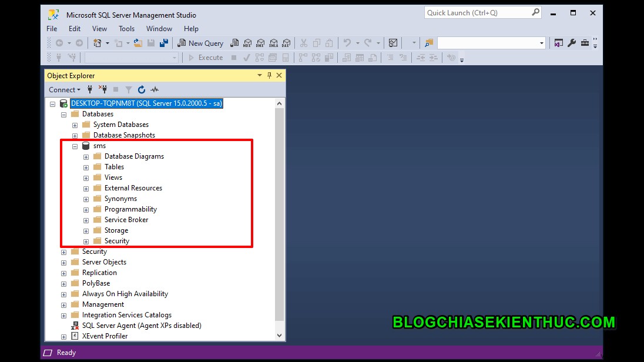Click the Solution Explorer window icon

pos(559,43)
